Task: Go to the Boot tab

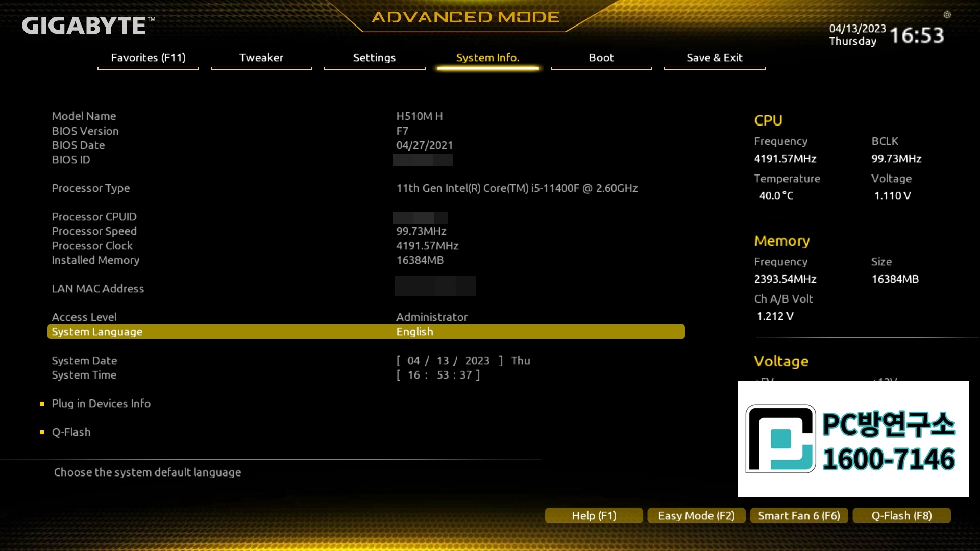Action: click(601, 58)
